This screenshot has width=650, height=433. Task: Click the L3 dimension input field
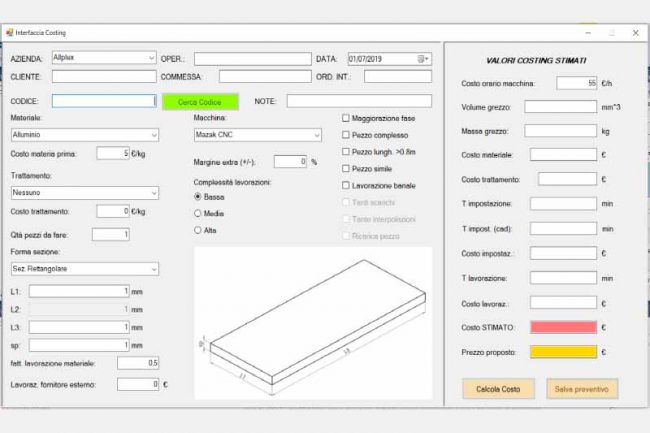pos(79,327)
